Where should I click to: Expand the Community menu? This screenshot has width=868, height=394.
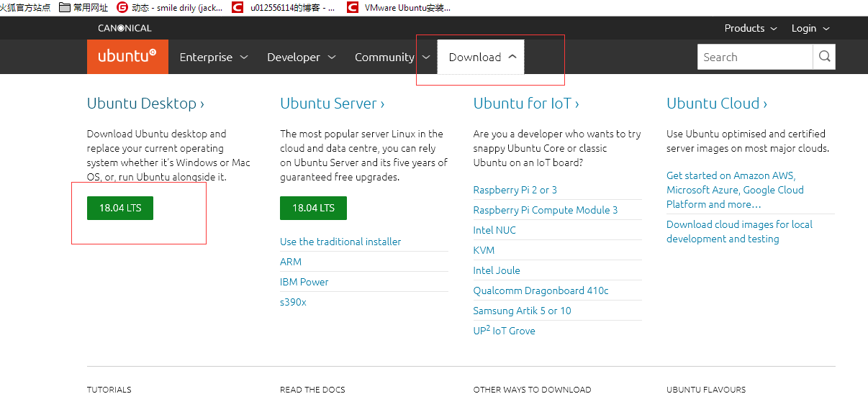(x=392, y=57)
